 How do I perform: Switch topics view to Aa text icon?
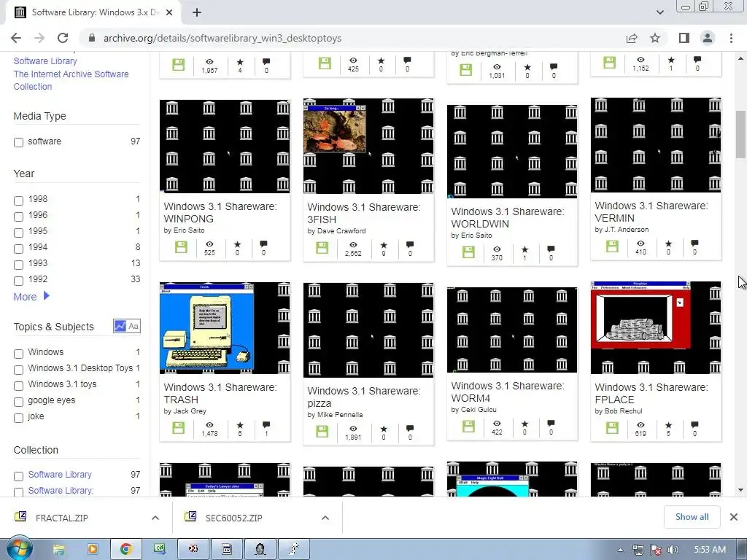click(x=133, y=326)
